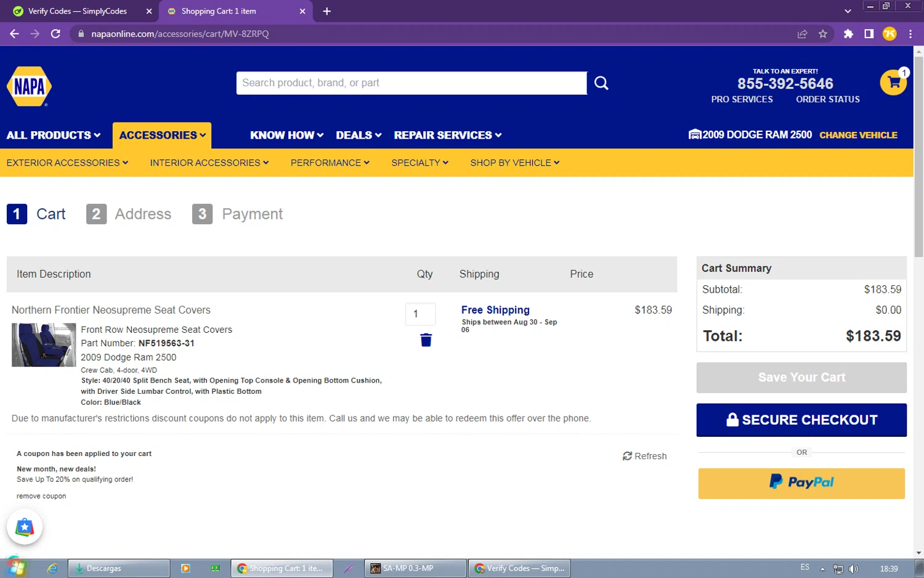Toggle the browser side panel icon

[869, 34]
